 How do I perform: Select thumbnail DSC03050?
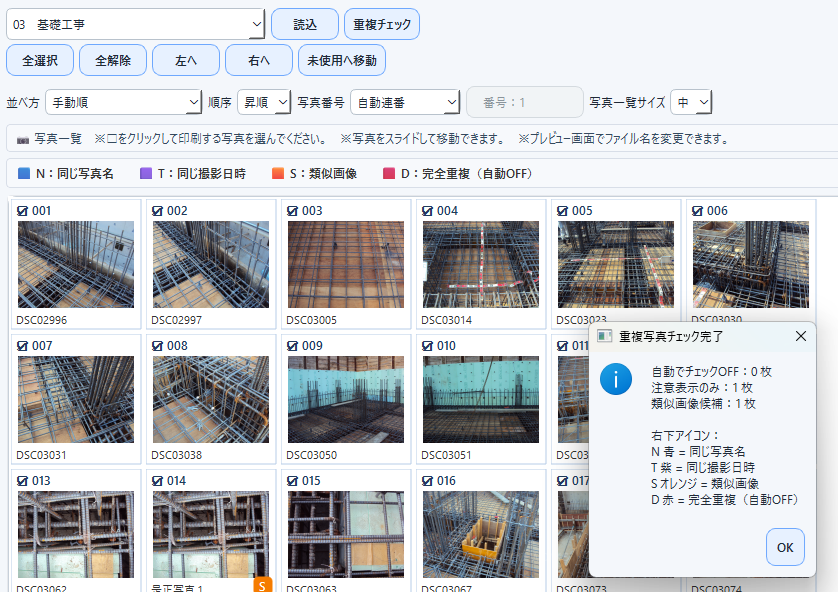346,400
